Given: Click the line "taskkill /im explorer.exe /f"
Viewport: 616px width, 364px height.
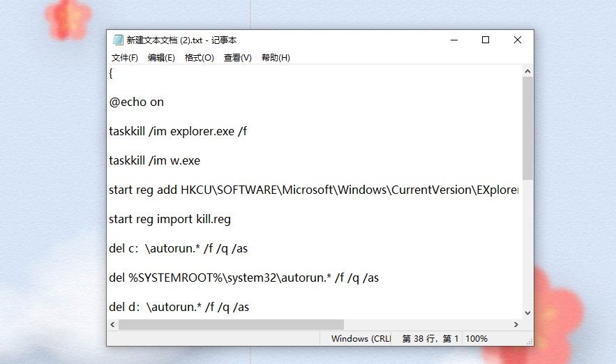Looking at the screenshot, I should point(178,131).
